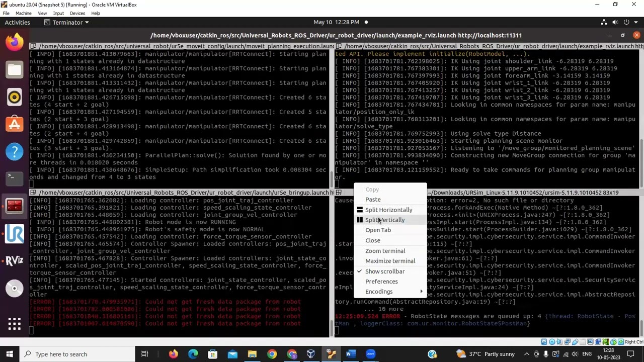
Task: Open Mail app on the Windows taskbar
Action: coord(232,354)
